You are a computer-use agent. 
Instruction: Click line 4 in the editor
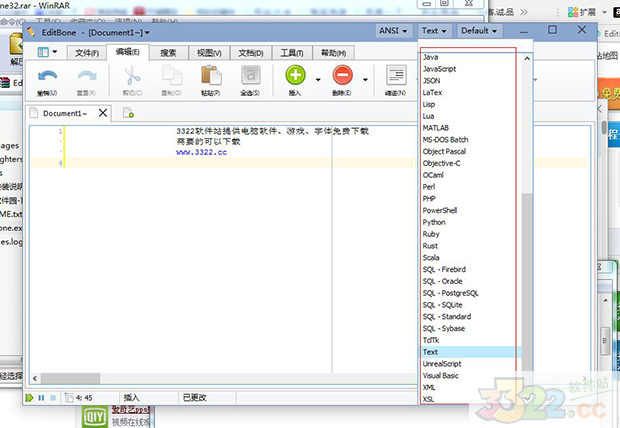(308, 163)
